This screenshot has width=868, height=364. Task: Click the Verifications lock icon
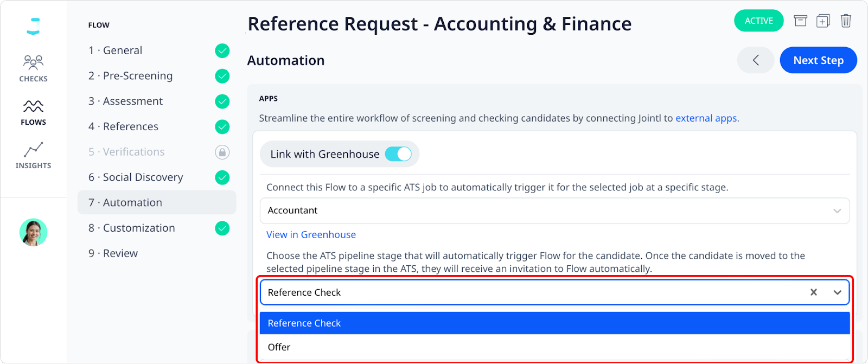pyautogui.click(x=222, y=152)
